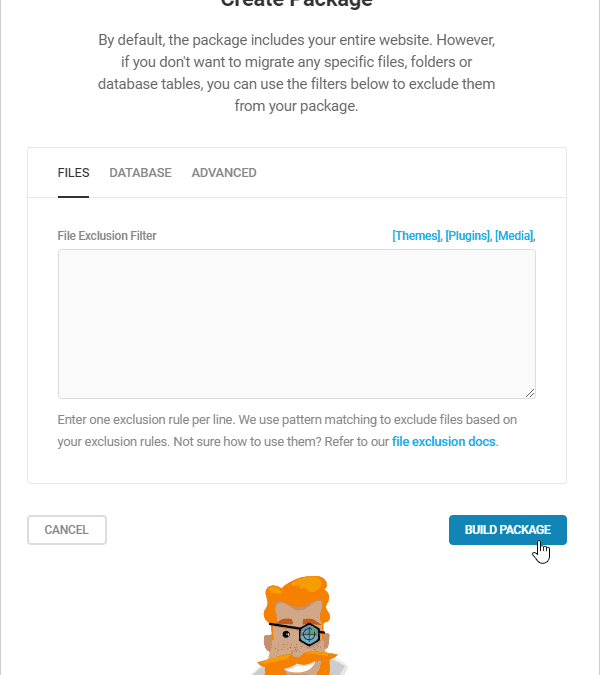Image resolution: width=600 pixels, height=675 pixels.
Task: Click the exclusion rule helper text
Action: pos(287,430)
